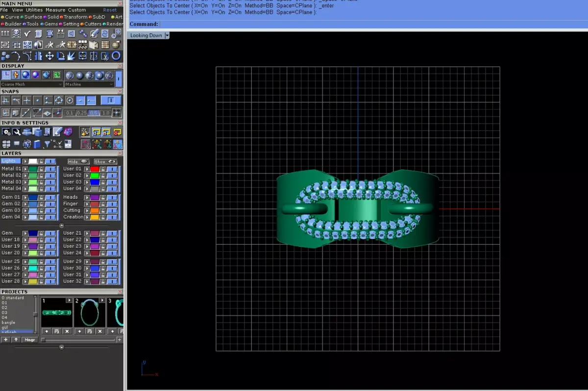Viewport: 588px width, 391px height.
Task: Open the Coarse Mesh dropdown
Action: pyautogui.click(x=31, y=84)
